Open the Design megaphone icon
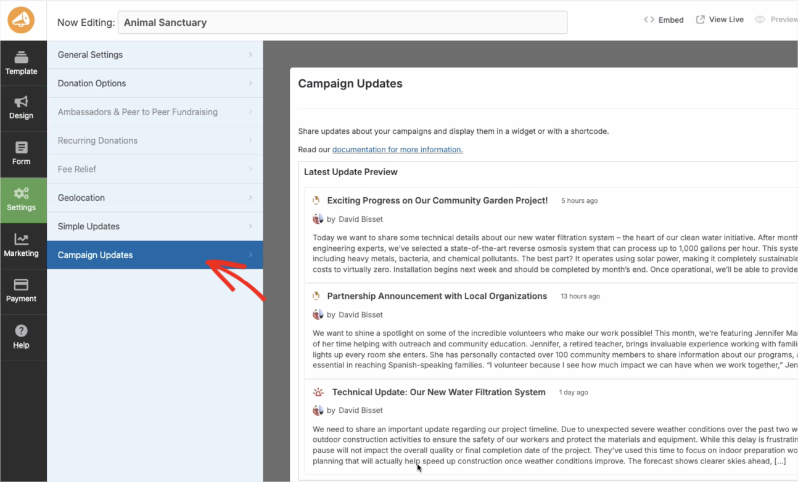The width and height of the screenshot is (798, 482). [x=21, y=102]
